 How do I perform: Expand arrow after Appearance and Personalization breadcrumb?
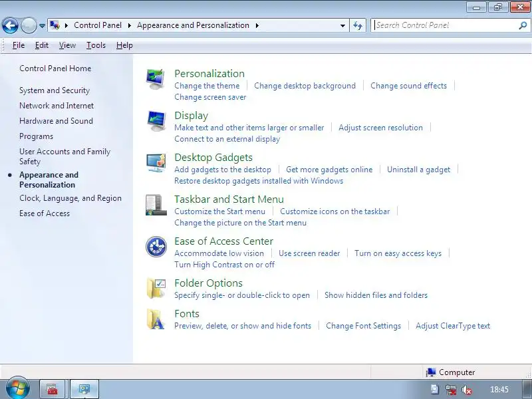[x=257, y=25]
